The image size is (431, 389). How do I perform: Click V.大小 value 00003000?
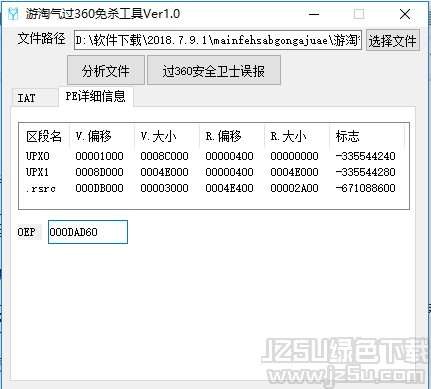(x=164, y=188)
